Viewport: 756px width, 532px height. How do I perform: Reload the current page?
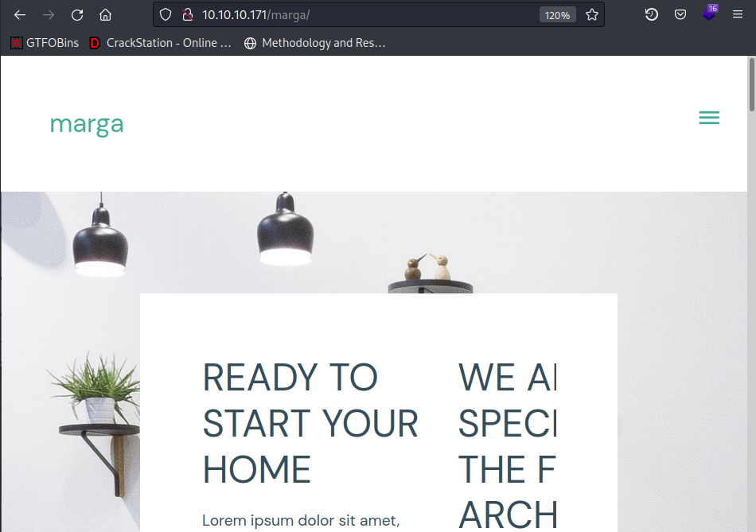click(77, 15)
